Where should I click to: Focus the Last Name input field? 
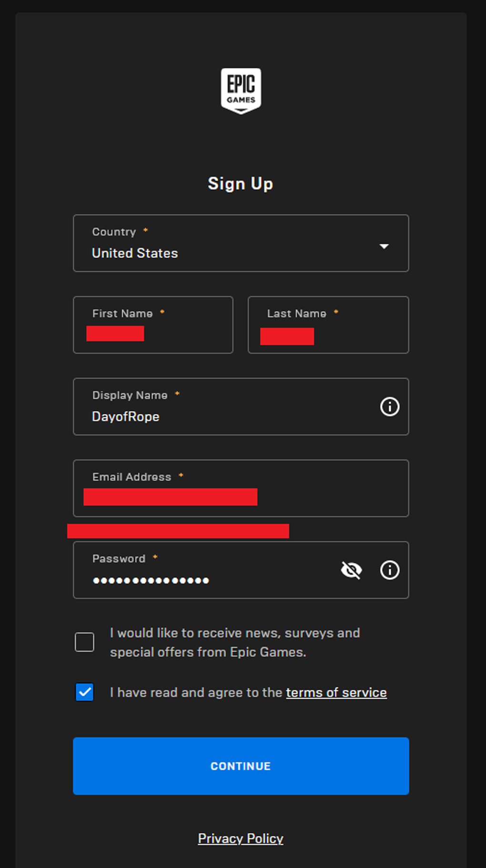pos(328,325)
